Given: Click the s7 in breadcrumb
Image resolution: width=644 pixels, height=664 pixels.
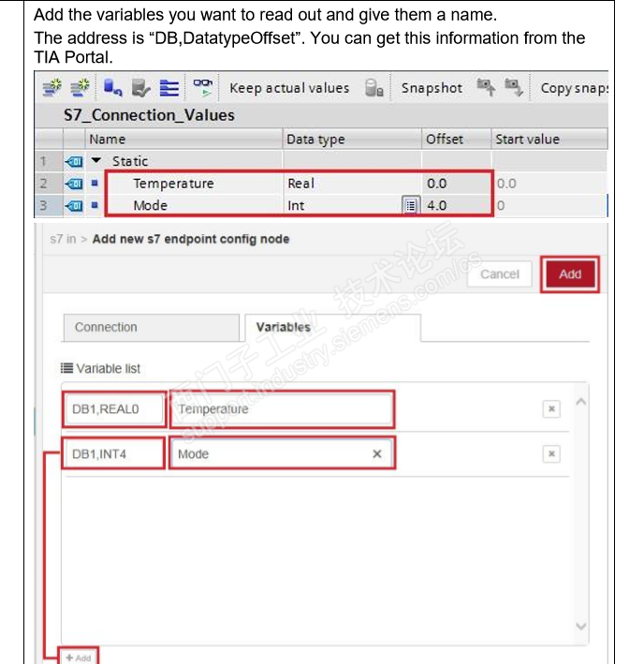Looking at the screenshot, I should pos(63,239).
